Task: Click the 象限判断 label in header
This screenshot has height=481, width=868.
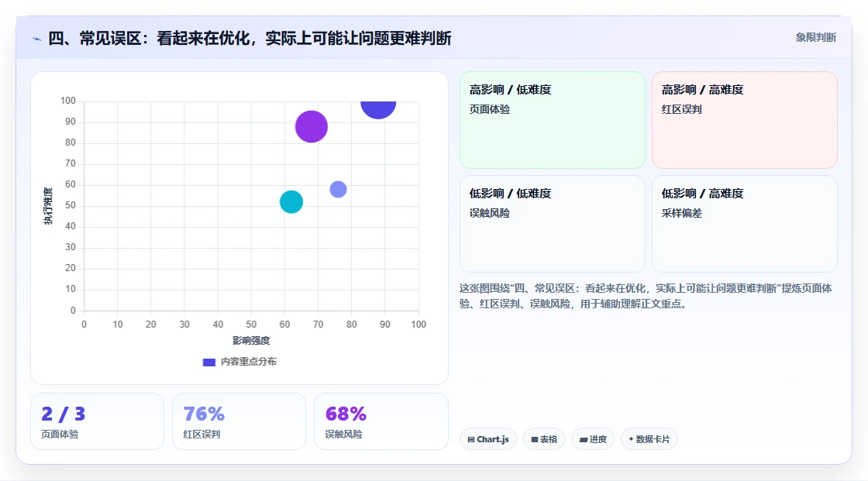Action: pos(815,38)
